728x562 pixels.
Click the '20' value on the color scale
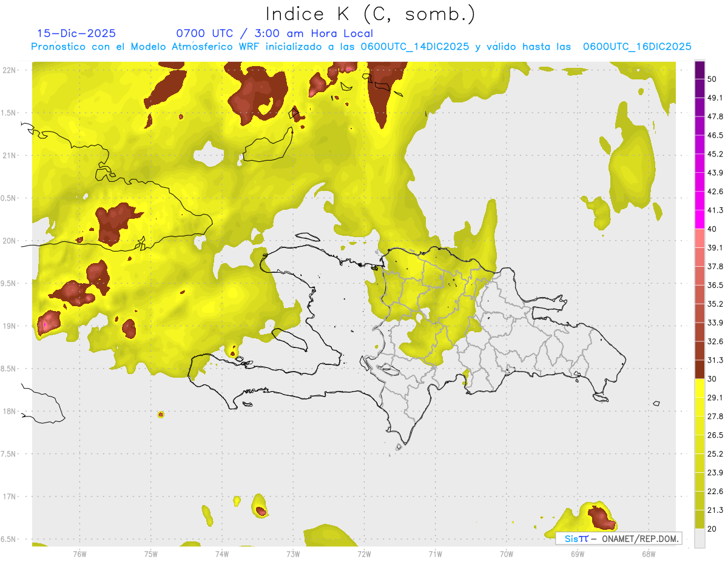(713, 529)
